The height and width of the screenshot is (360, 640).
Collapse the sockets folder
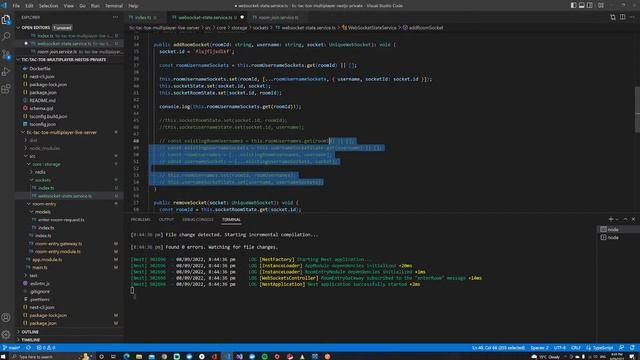43,180
